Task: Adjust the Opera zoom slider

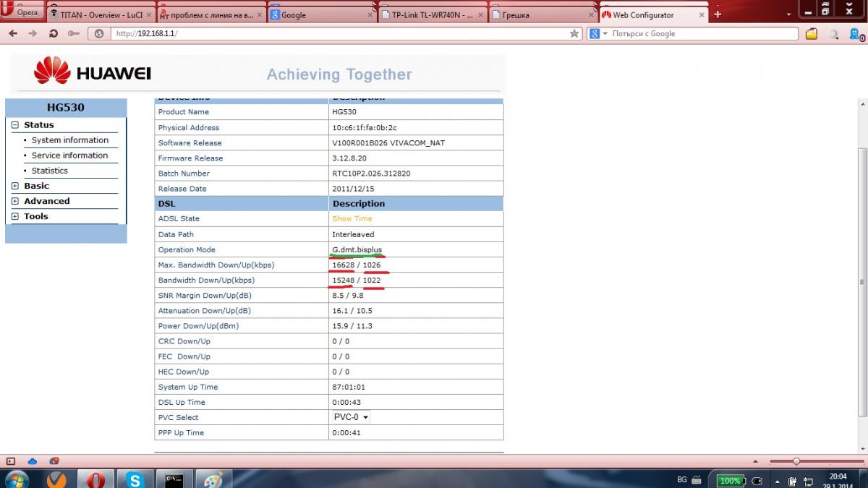Action: [x=796, y=461]
